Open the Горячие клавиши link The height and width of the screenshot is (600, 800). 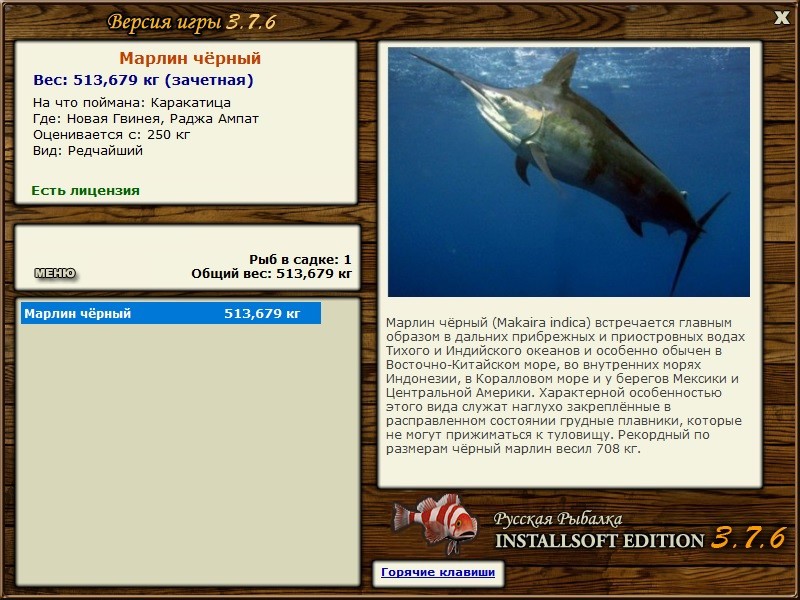pyautogui.click(x=438, y=572)
